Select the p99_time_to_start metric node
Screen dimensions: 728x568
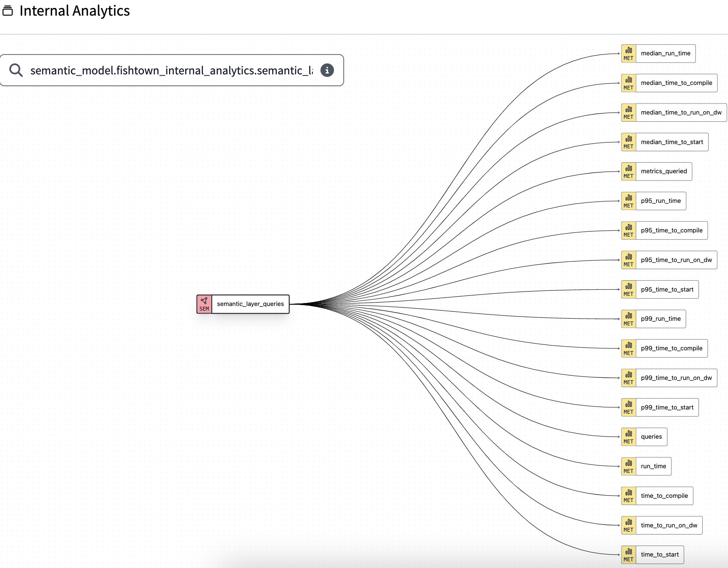[668, 407]
